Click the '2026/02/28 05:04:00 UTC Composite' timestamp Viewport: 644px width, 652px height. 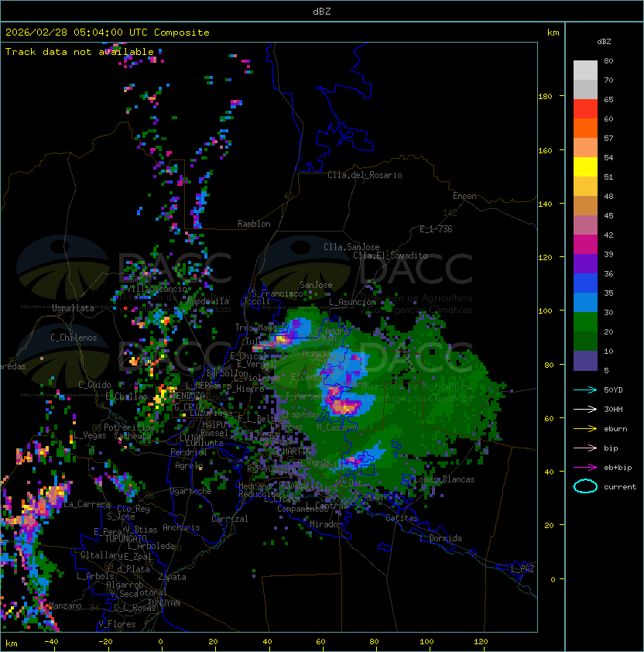(108, 33)
